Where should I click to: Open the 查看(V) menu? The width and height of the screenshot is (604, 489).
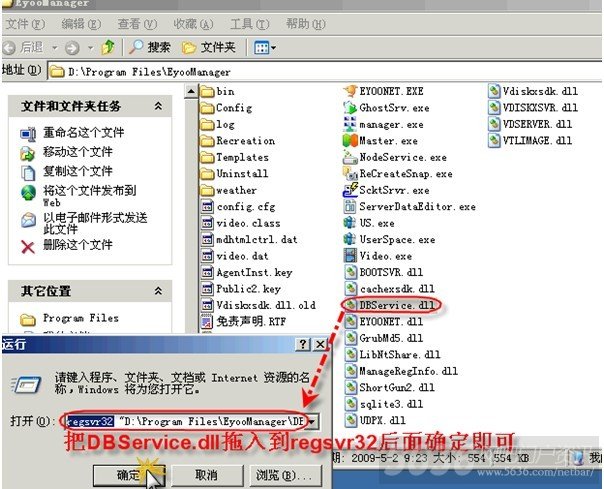point(137,24)
